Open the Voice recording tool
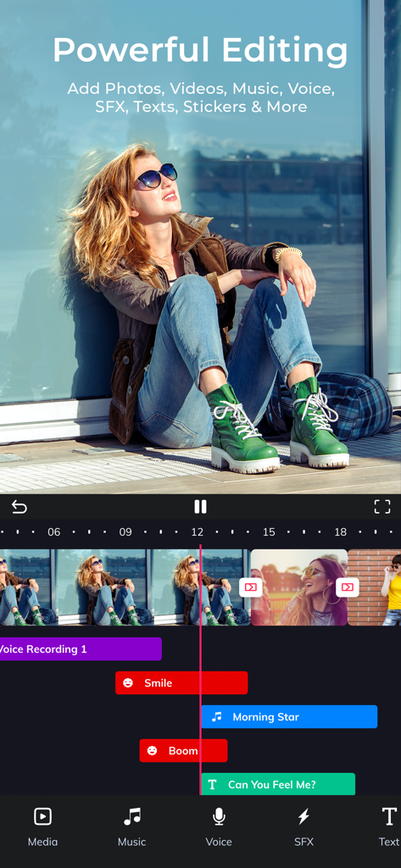The image size is (401, 868). 219,826
